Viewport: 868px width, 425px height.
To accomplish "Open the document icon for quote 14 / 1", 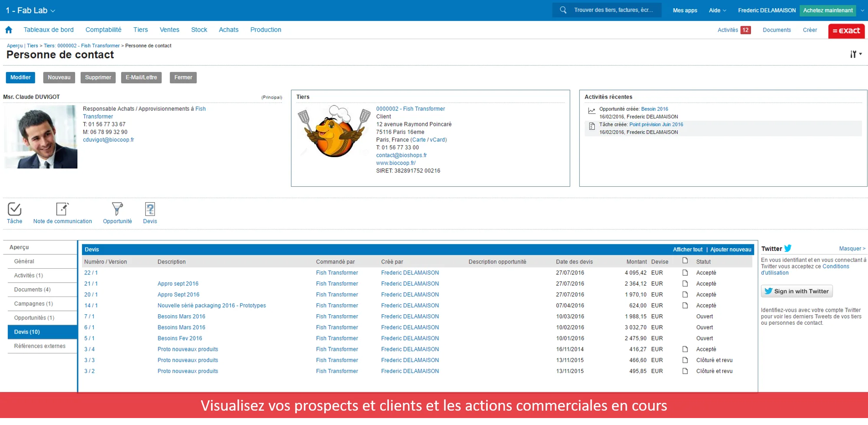I will coord(685,306).
